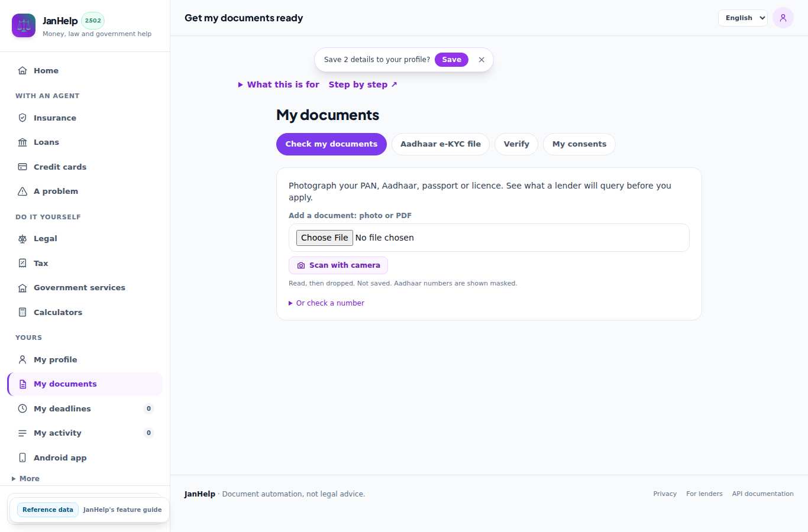This screenshot has height=532, width=808.
Task: Click the My documents file icon
Action: point(22,384)
